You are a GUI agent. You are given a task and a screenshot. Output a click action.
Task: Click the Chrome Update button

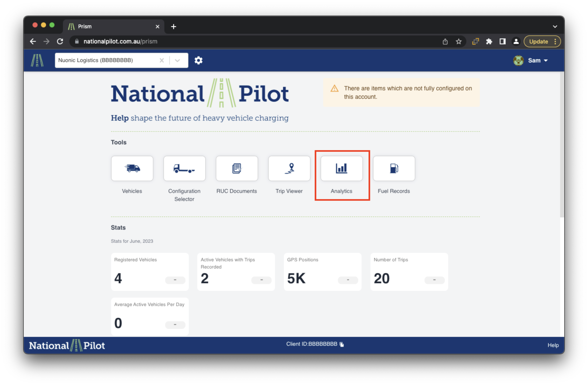click(x=539, y=42)
